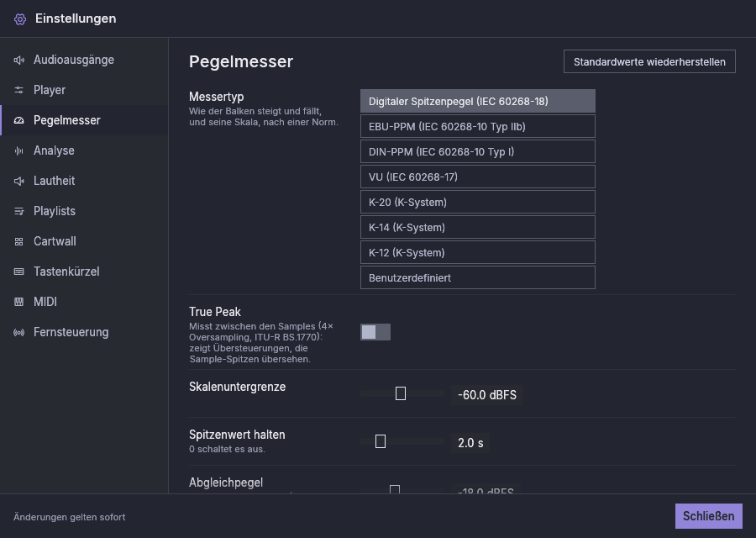Enable the True Peak switch
Screen dimensions: 756x538
(x=375, y=332)
